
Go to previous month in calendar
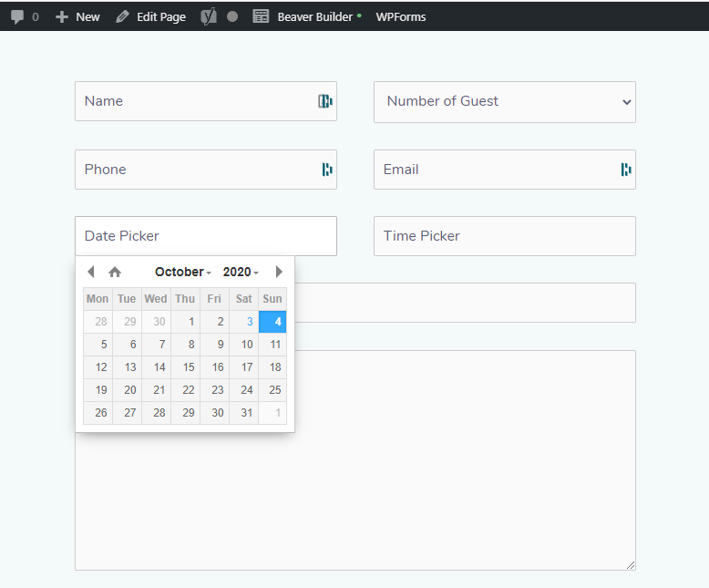[90, 272]
